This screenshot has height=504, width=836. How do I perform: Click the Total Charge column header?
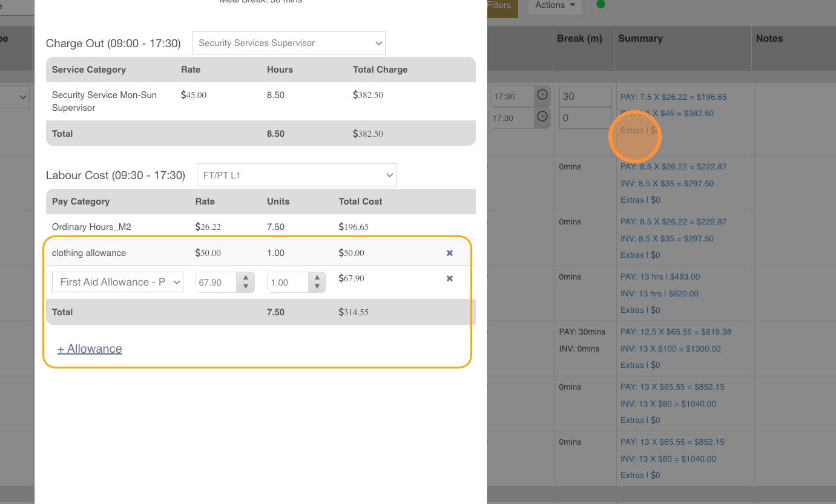380,70
